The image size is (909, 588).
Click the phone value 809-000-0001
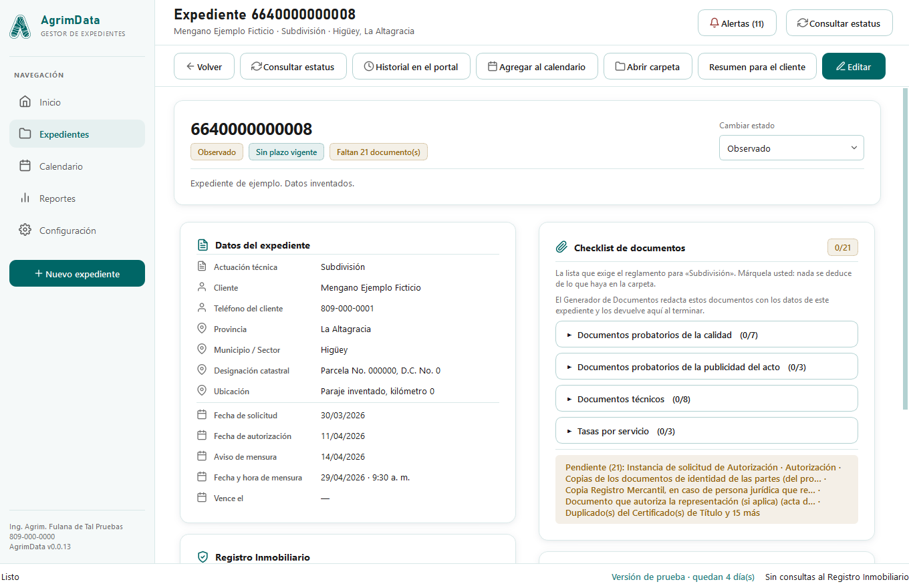pyautogui.click(x=348, y=308)
